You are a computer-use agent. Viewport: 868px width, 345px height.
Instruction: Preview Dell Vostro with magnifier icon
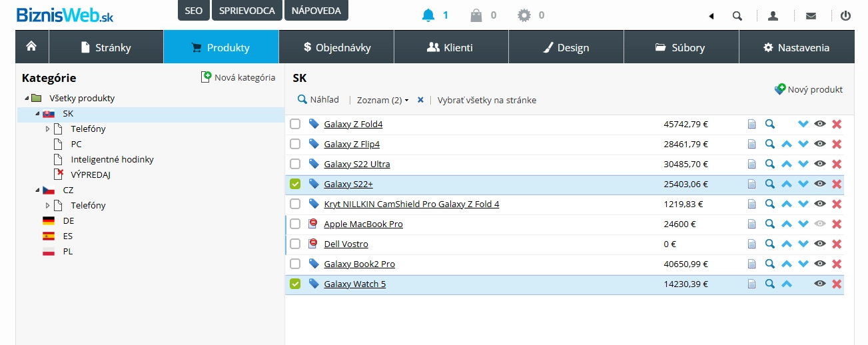pos(769,244)
